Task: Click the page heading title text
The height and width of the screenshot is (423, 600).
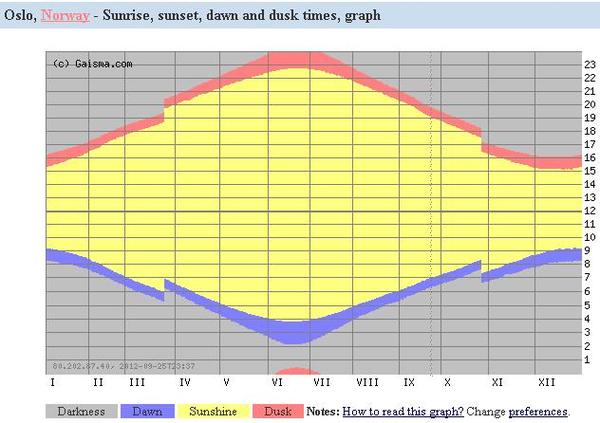Action: coord(192,15)
